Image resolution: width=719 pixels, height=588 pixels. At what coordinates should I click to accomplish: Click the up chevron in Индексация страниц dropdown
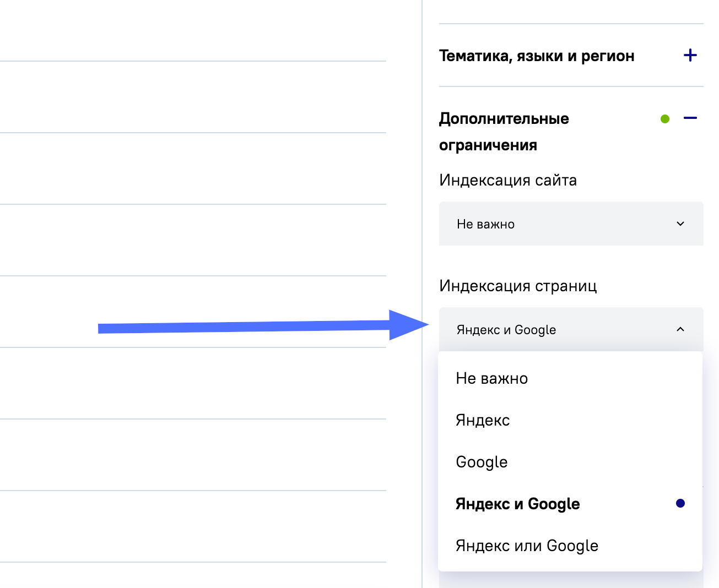680,329
